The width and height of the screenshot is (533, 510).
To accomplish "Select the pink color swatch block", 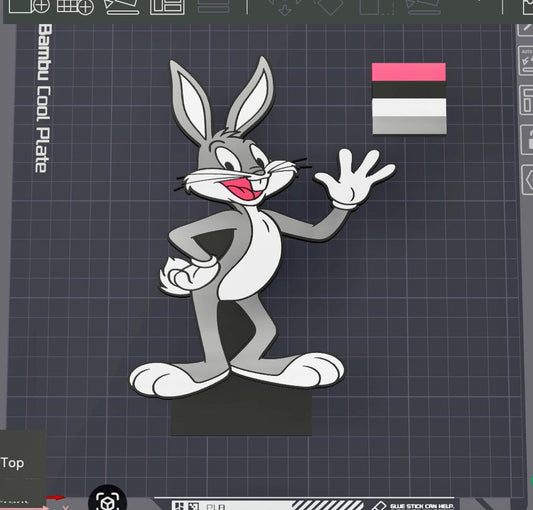I will coord(409,72).
